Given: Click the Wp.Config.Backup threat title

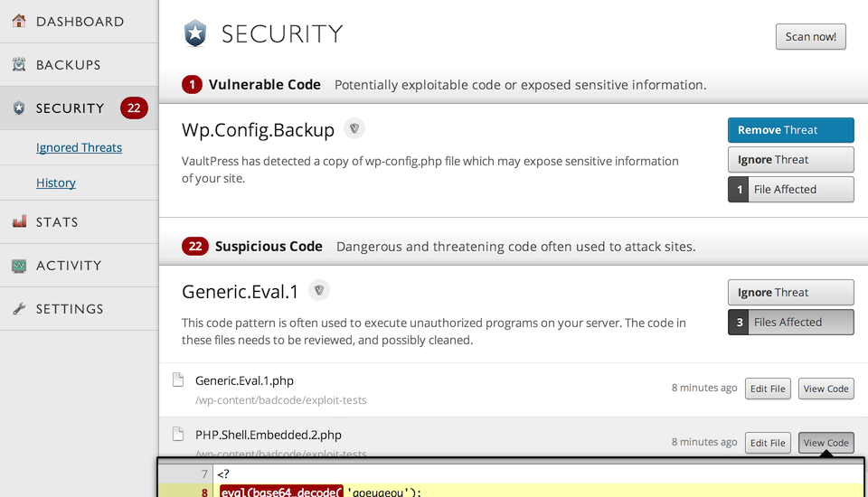Looking at the screenshot, I should click(x=258, y=129).
